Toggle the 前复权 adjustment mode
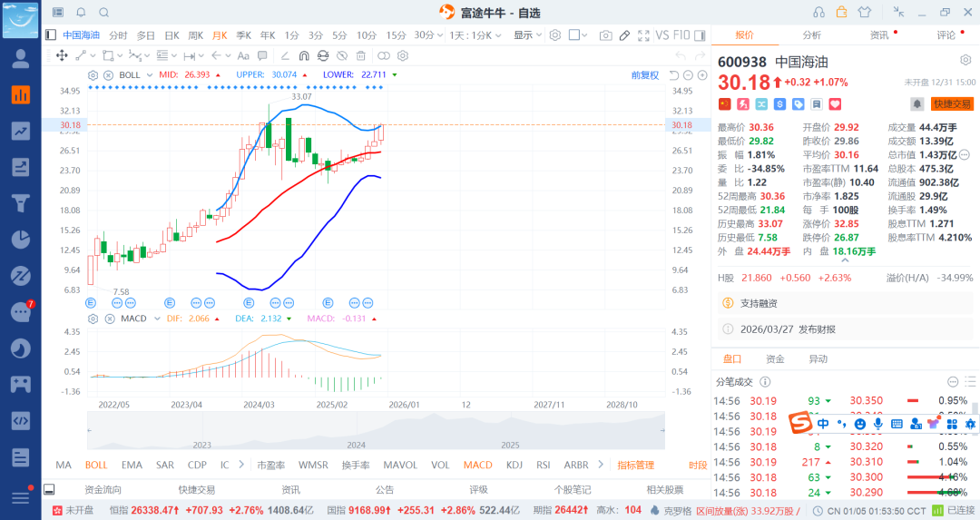The width and height of the screenshot is (980, 520). pyautogui.click(x=645, y=75)
